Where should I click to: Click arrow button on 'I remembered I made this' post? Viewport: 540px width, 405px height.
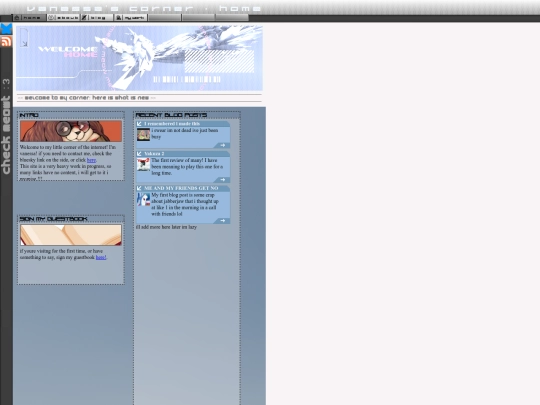point(222,145)
